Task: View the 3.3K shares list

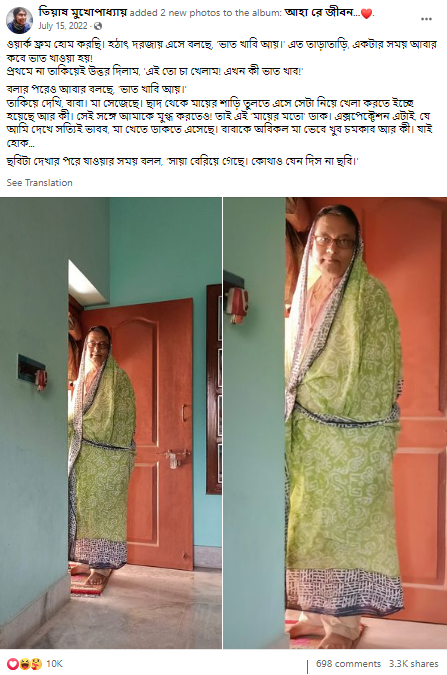Action: pos(413,664)
